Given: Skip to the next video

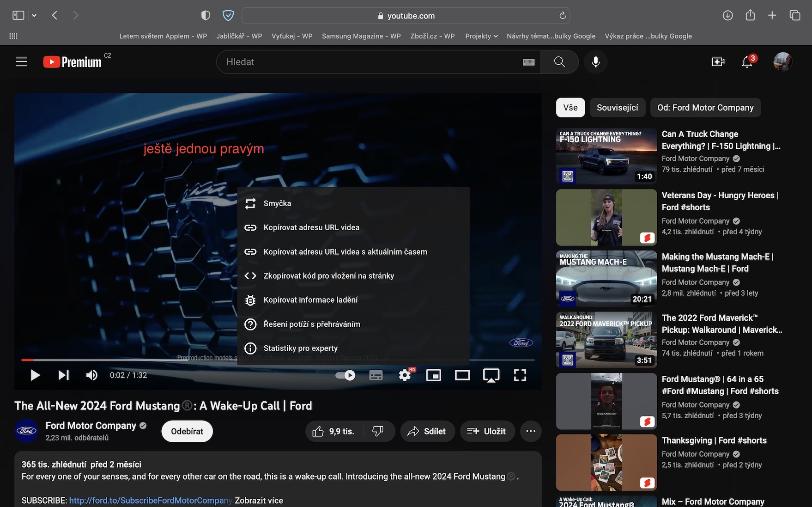Looking at the screenshot, I should 64,375.
